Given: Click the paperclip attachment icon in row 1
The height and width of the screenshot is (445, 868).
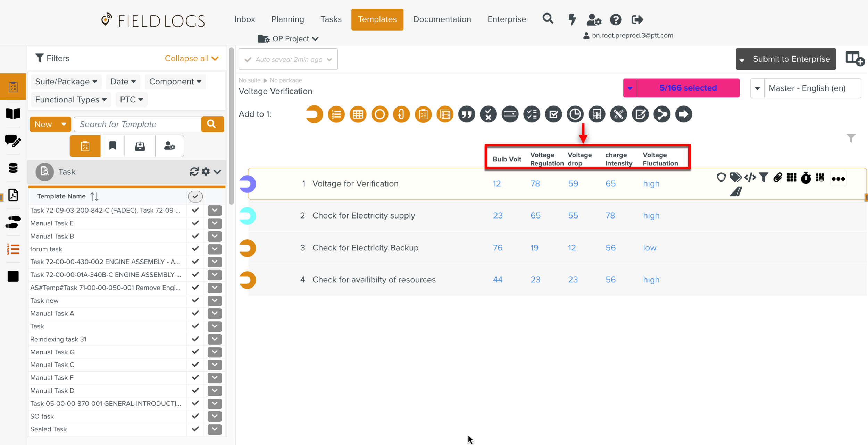Looking at the screenshot, I should click(777, 178).
